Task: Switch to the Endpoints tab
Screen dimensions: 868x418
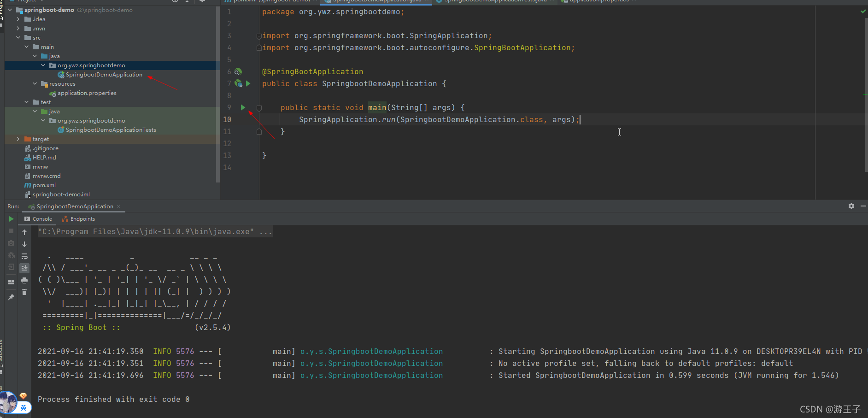Action: [78, 219]
